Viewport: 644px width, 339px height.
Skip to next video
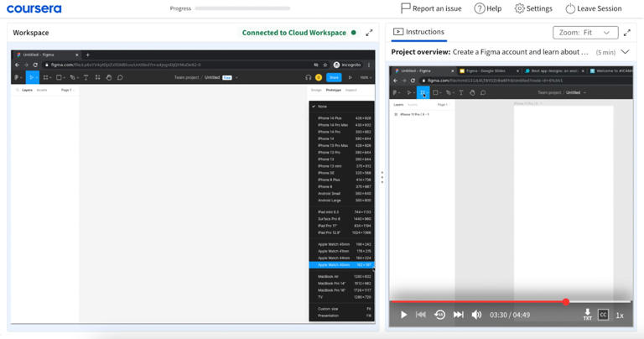coord(458,315)
